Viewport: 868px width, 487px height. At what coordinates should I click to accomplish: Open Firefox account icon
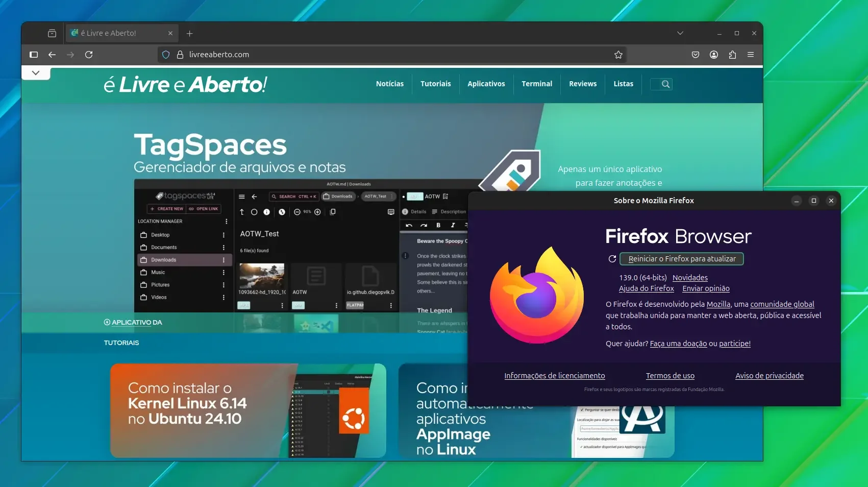(x=714, y=55)
